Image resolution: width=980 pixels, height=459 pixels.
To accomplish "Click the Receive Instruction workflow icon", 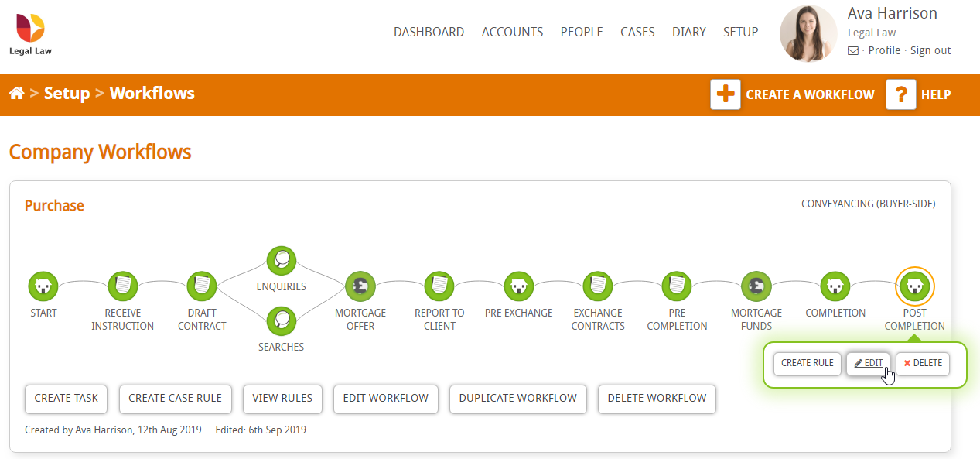I will (x=122, y=286).
